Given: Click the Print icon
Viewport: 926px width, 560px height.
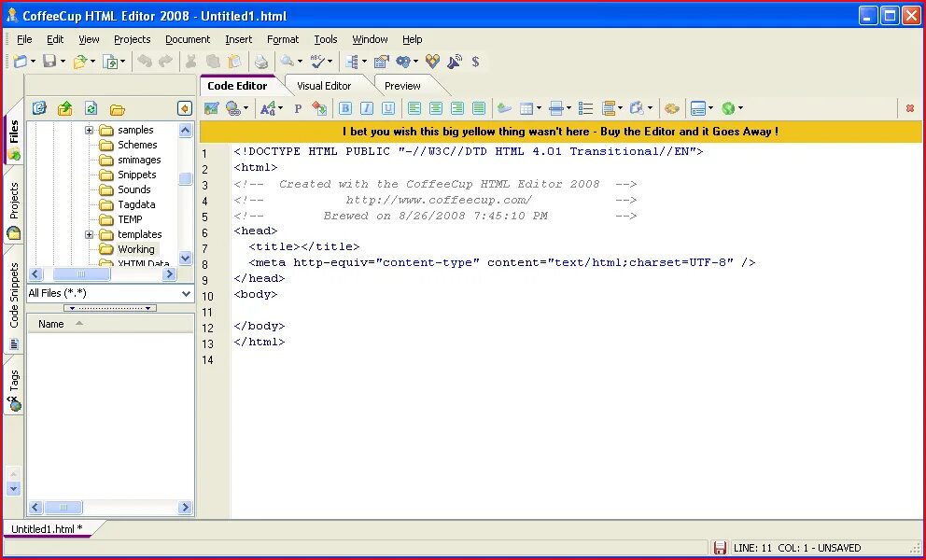Looking at the screenshot, I should [261, 61].
